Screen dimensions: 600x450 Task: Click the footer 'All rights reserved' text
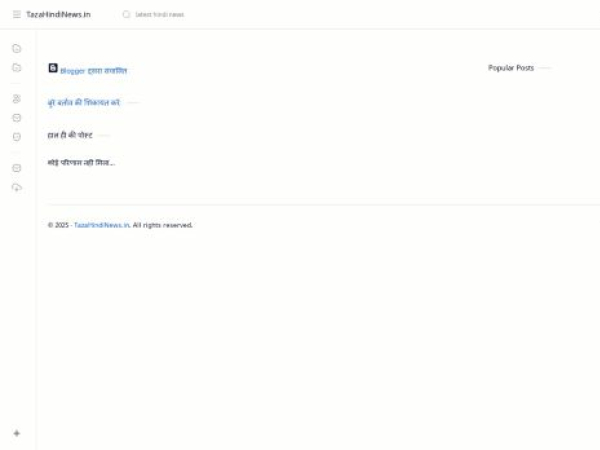pyautogui.click(x=162, y=225)
